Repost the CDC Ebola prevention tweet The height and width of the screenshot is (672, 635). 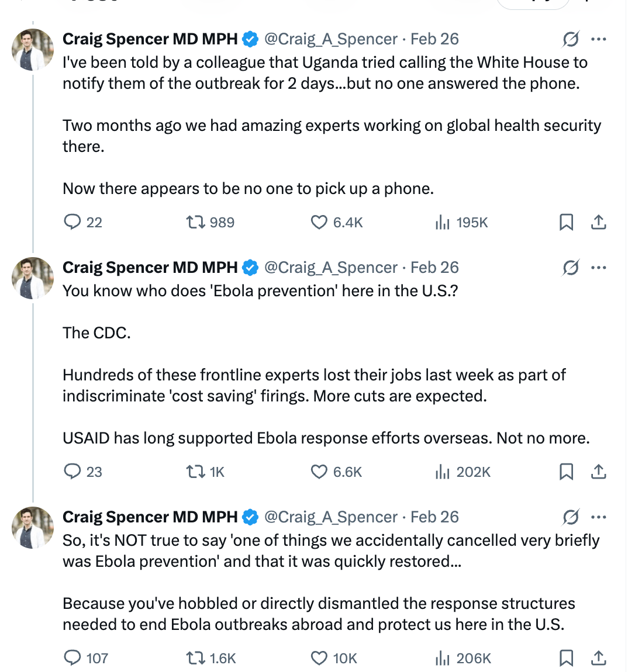193,472
